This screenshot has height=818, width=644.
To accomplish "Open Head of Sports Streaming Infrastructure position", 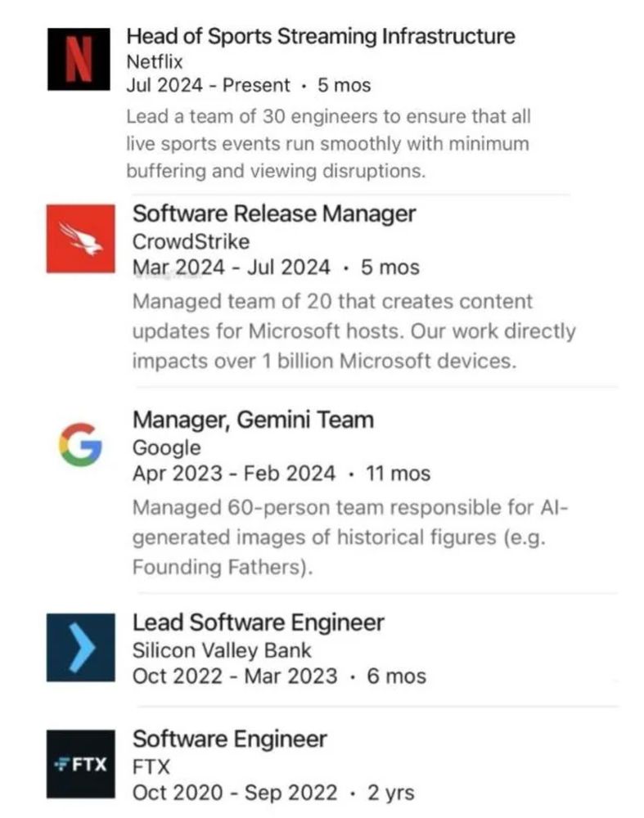I will (321, 37).
